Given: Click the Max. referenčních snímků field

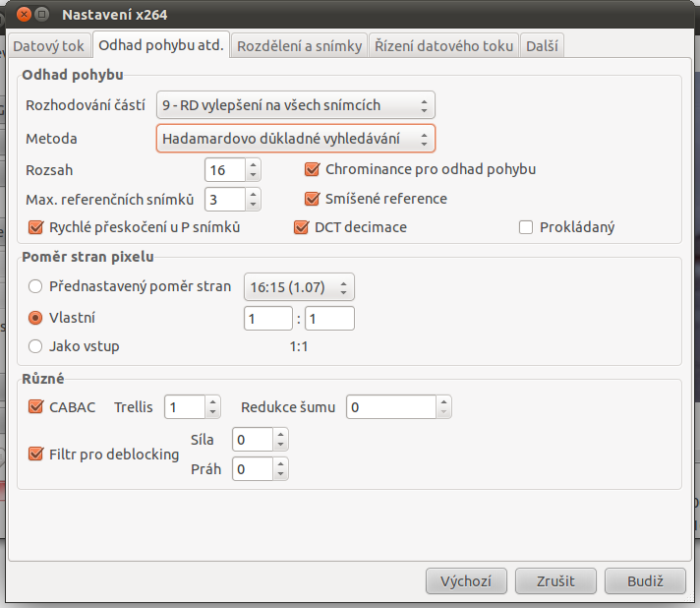Looking at the screenshot, I should pos(225,200).
